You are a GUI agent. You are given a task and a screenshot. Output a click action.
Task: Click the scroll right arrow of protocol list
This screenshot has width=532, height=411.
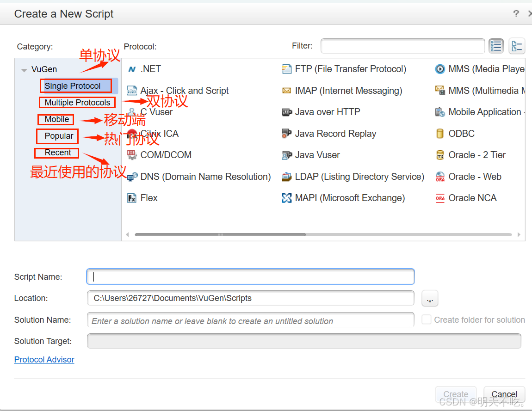tap(519, 235)
